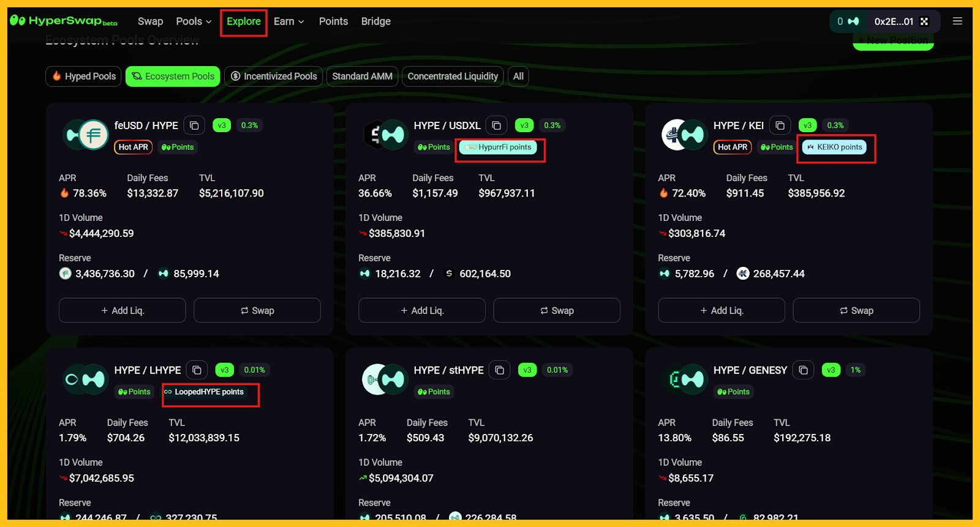The width and height of the screenshot is (980, 527).
Task: Add liquidity to feUSD / HYPE pool
Action: tap(123, 310)
